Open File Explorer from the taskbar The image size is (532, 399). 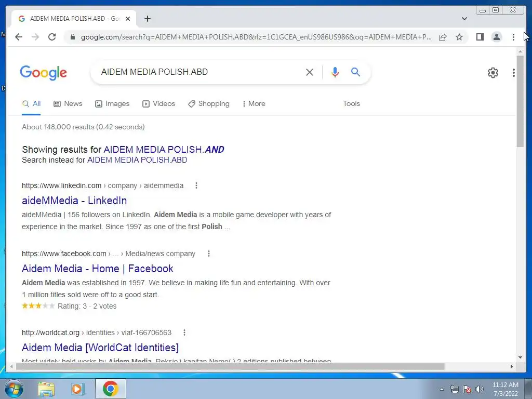pos(46,389)
